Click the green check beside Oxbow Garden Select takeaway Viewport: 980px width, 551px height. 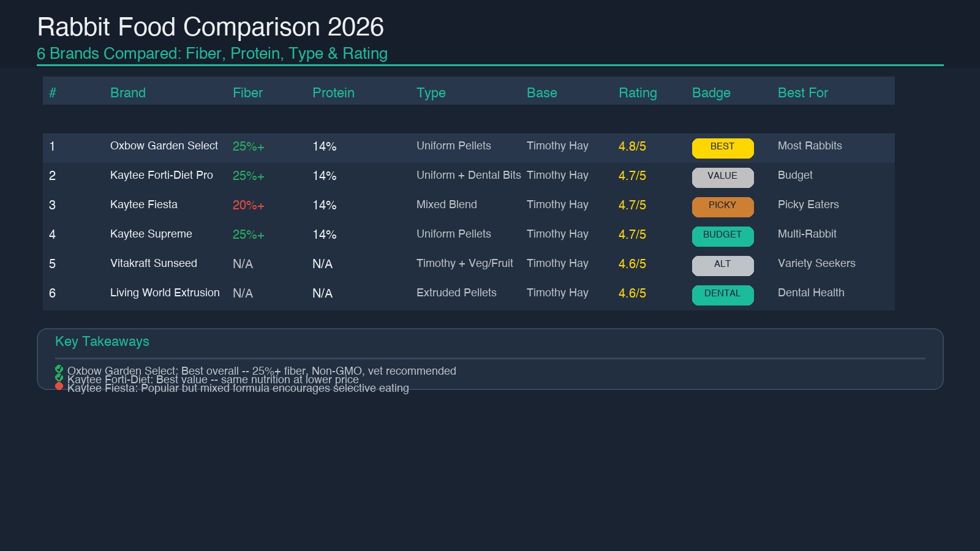59,369
